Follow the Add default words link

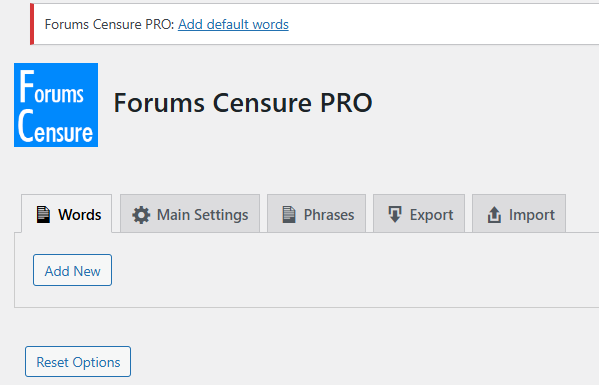click(233, 24)
